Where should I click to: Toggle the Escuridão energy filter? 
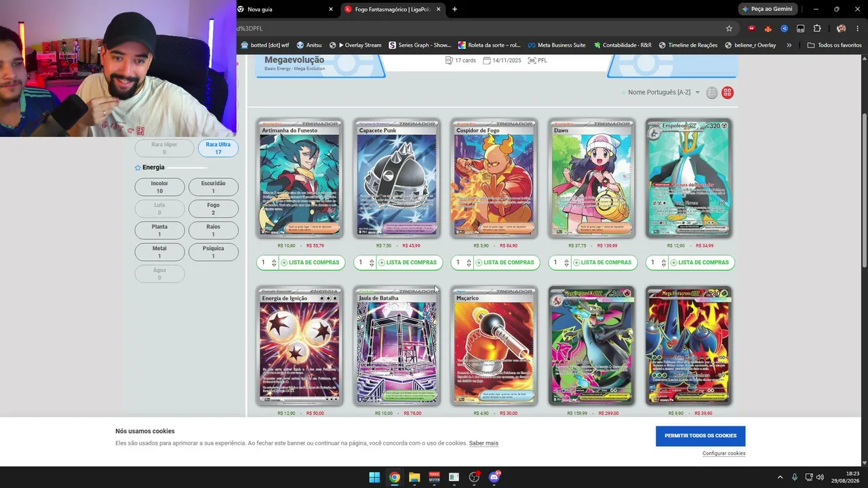click(214, 187)
